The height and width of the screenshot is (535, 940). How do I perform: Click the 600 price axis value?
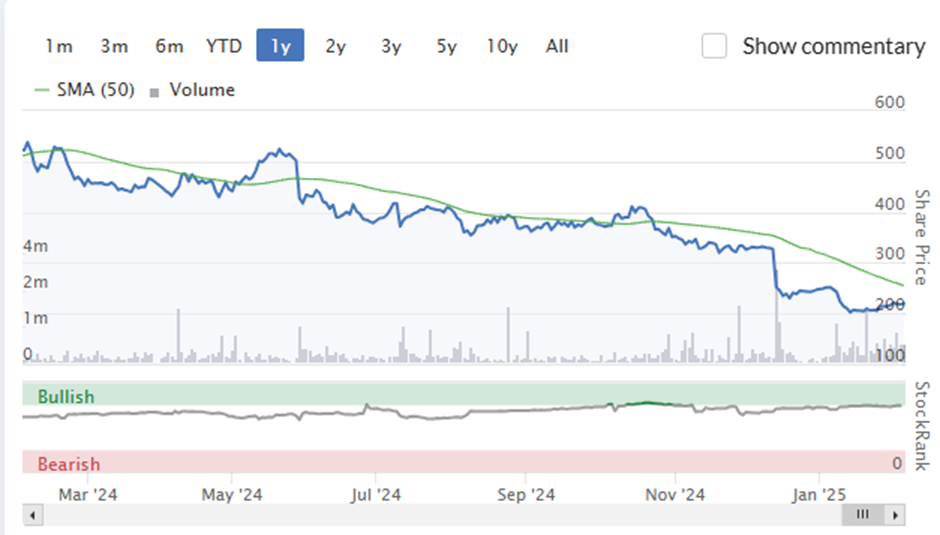click(890, 102)
